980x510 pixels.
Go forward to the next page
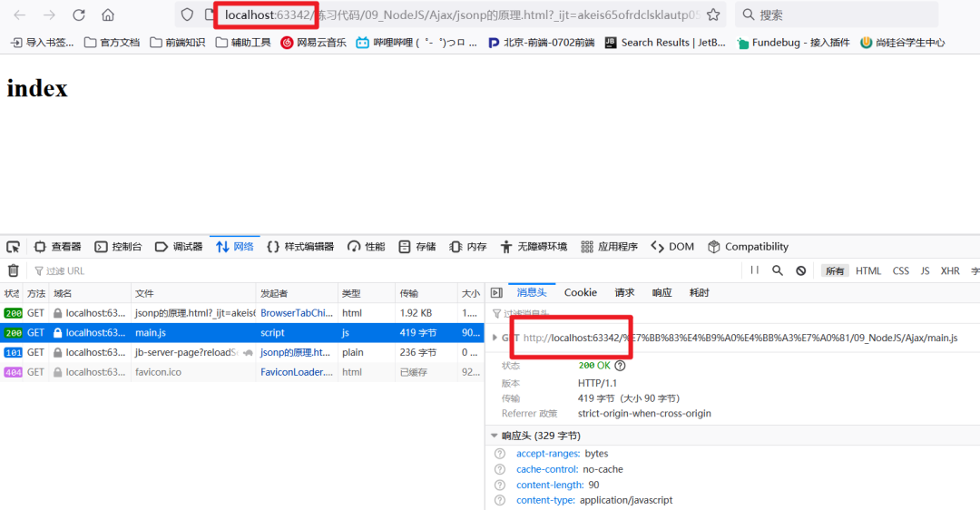(x=49, y=15)
